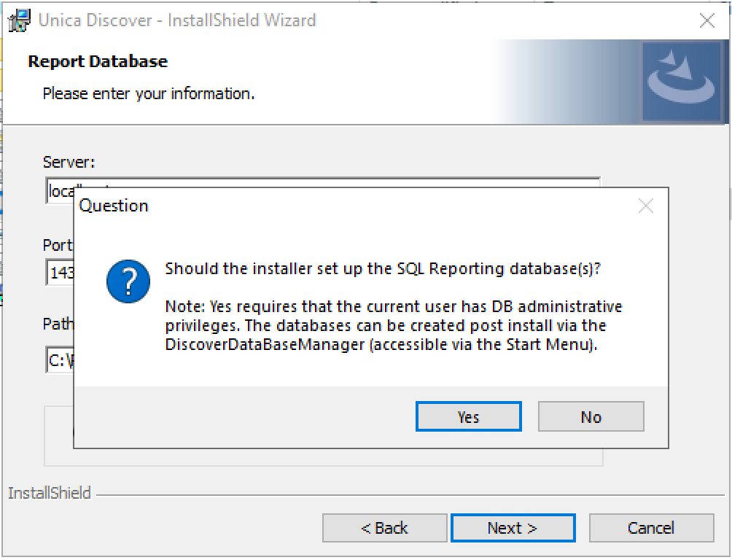
Task: Click the Unica Discover wizard title text
Action: 176,20
